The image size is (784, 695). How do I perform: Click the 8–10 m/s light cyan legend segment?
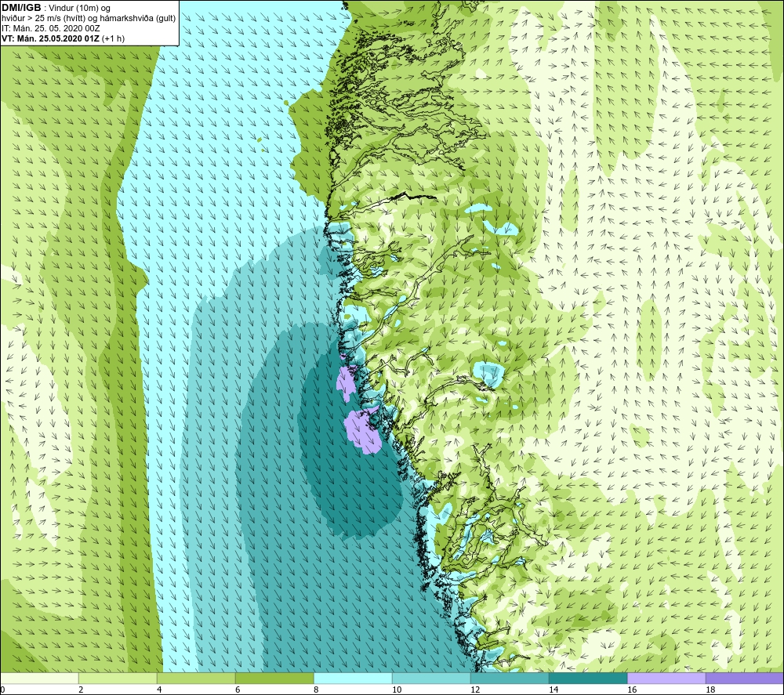coord(353,678)
